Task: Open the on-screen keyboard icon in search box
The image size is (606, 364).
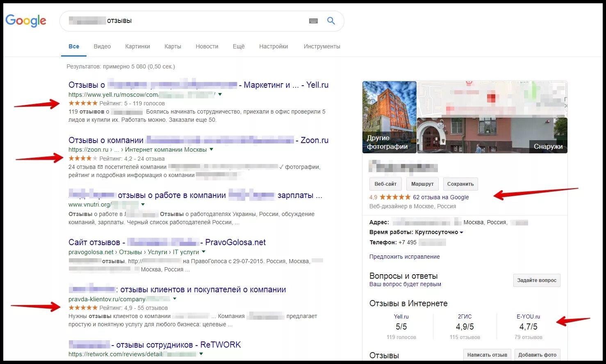Action: tap(313, 21)
